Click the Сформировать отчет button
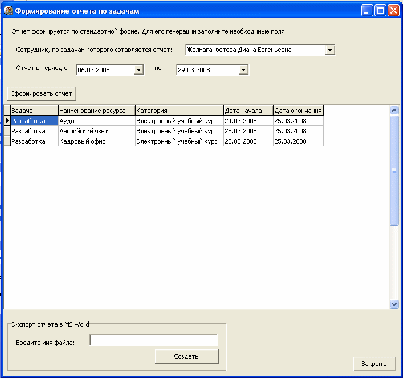This screenshot has height=379, width=404. [x=42, y=94]
